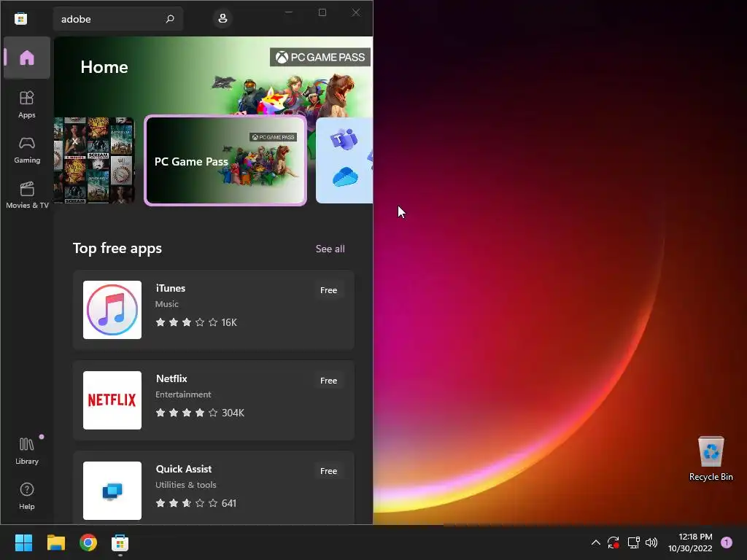Open the Recycle Bin on desktop
The height and width of the screenshot is (560, 747).
coord(711,458)
